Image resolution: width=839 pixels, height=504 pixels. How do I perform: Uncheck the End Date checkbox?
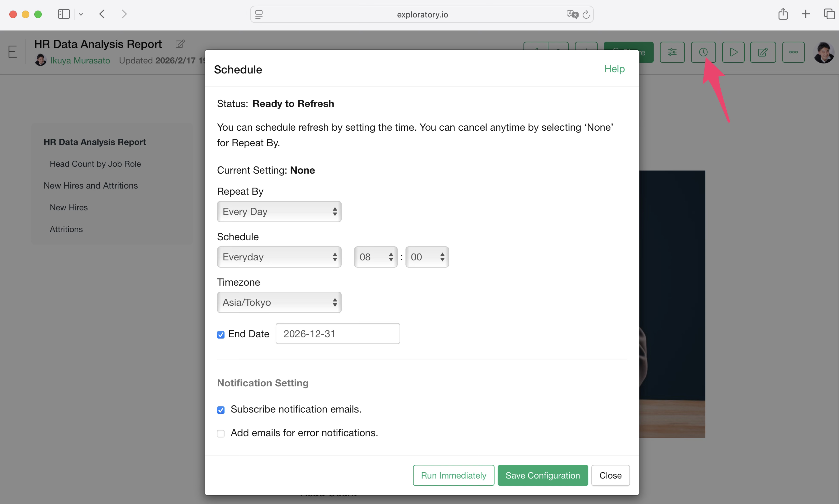(221, 335)
